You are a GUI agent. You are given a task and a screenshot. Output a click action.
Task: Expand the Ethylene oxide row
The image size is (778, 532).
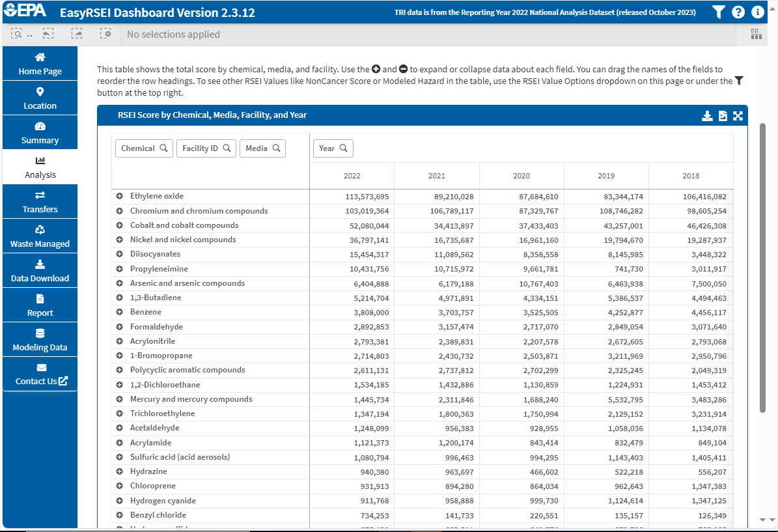(x=120, y=195)
